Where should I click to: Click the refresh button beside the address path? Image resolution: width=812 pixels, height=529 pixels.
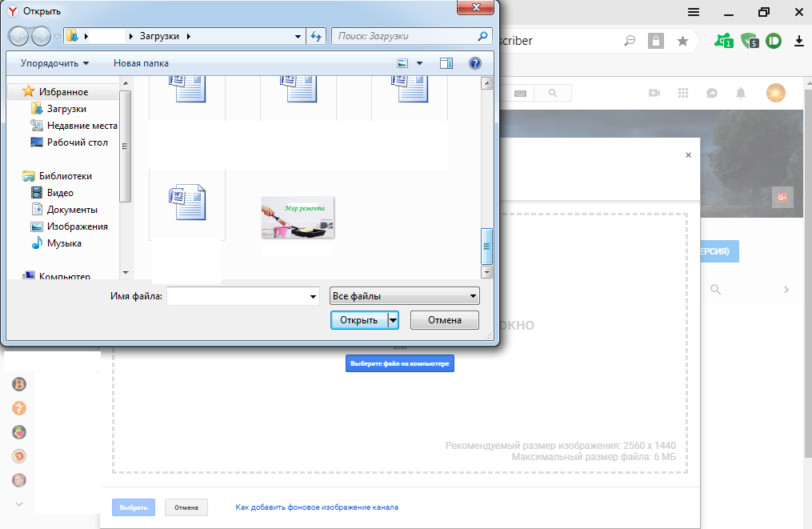pyautogui.click(x=315, y=36)
